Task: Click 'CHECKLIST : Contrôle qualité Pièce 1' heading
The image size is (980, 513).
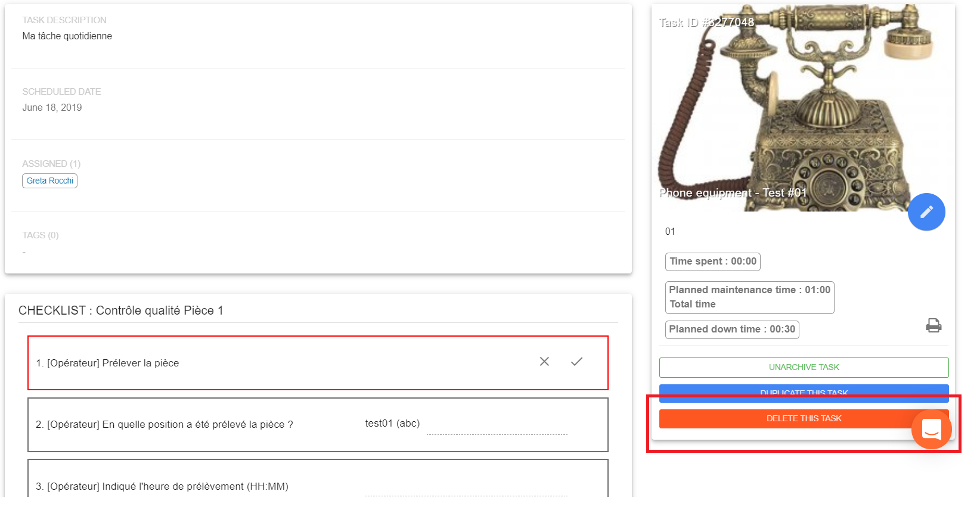Action: 121,310
